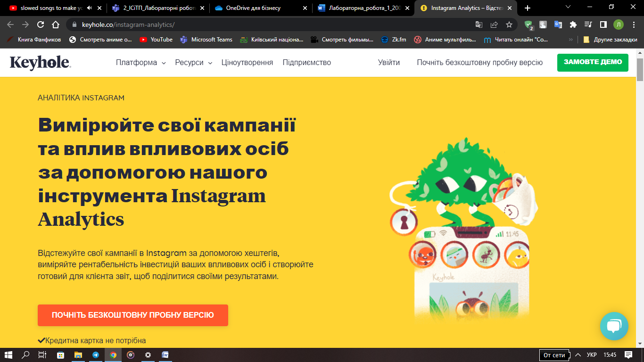Screen dimensions: 644x362
Task: Click the 15:45 taskbar clock
Action: (x=610, y=355)
